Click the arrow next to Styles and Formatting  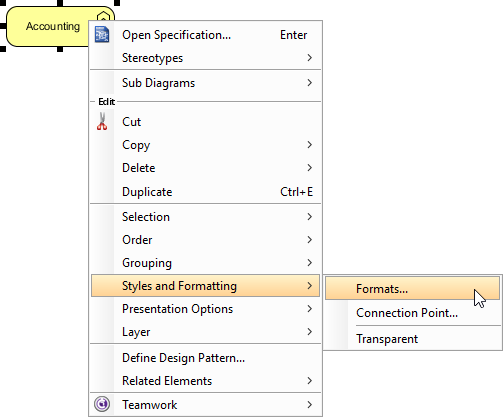tap(310, 286)
